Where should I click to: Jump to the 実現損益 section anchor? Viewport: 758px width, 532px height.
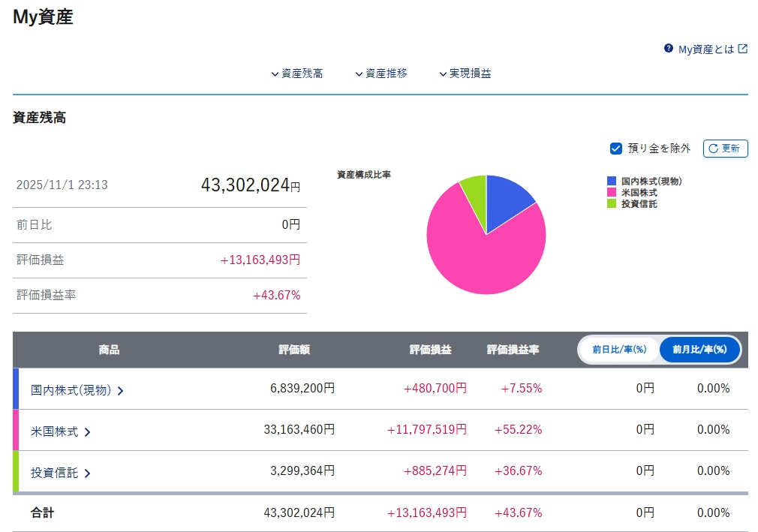click(465, 74)
